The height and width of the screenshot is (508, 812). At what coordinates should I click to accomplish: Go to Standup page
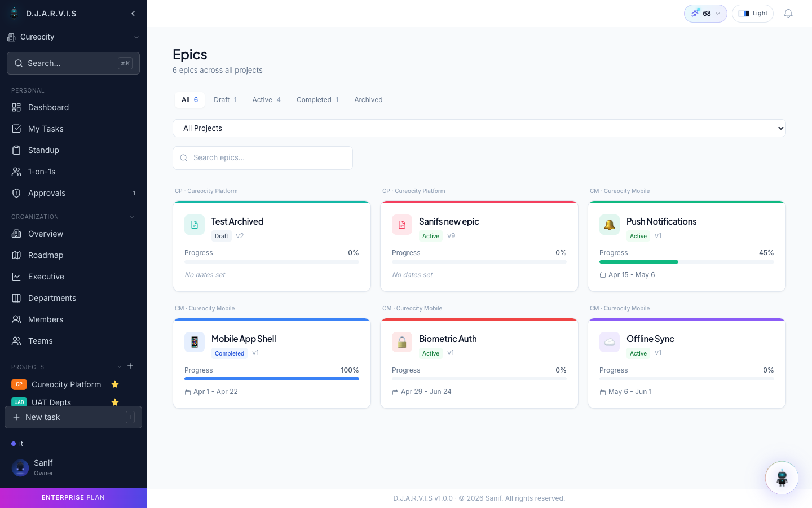tap(73, 150)
